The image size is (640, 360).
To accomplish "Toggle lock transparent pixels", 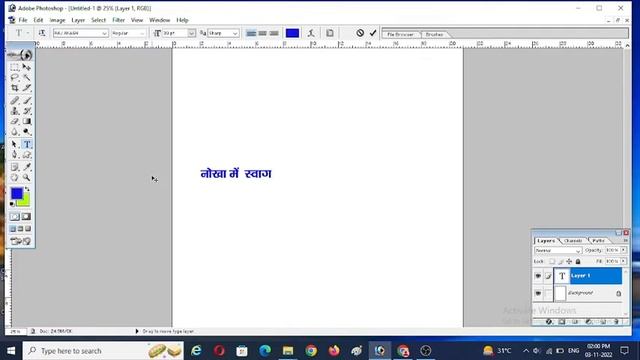I will 552,261.
